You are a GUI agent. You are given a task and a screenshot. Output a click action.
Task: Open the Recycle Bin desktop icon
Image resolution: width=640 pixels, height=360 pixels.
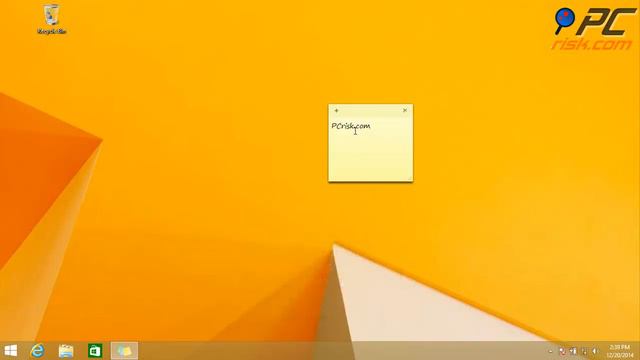(x=51, y=19)
